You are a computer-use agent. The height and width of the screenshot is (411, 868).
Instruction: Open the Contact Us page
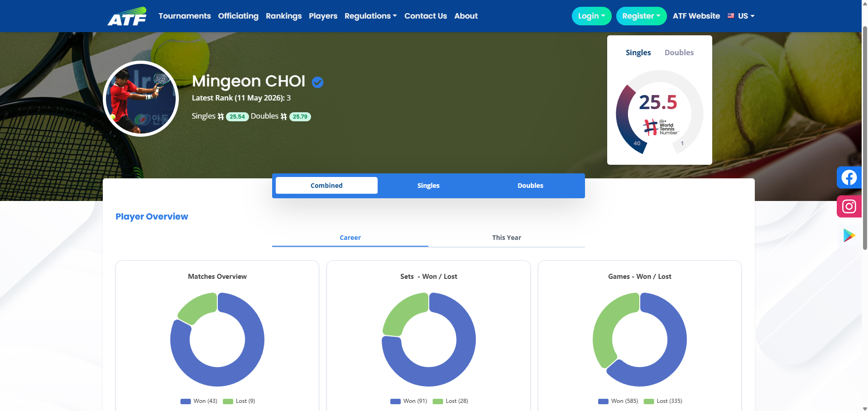[426, 16]
